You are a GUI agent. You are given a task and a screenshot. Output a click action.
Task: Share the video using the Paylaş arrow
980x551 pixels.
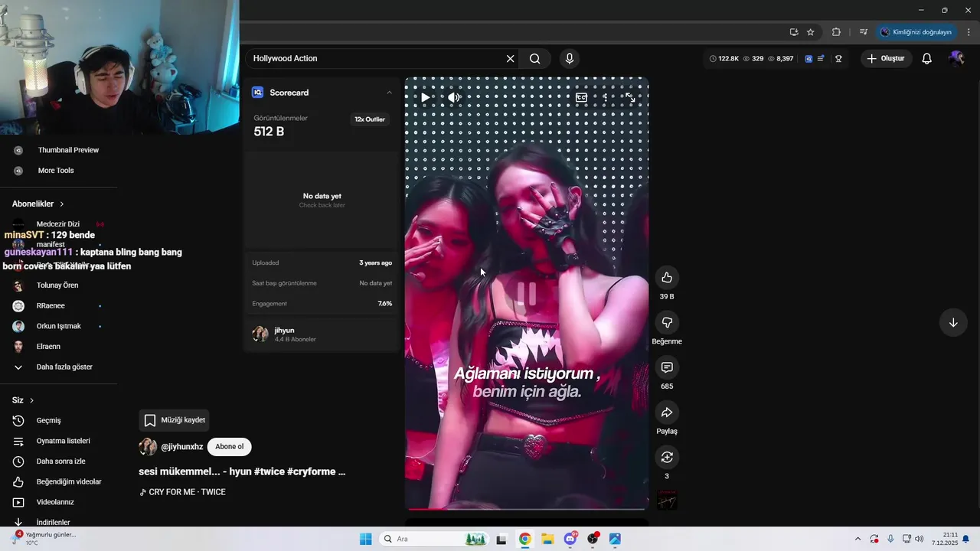pos(667,412)
